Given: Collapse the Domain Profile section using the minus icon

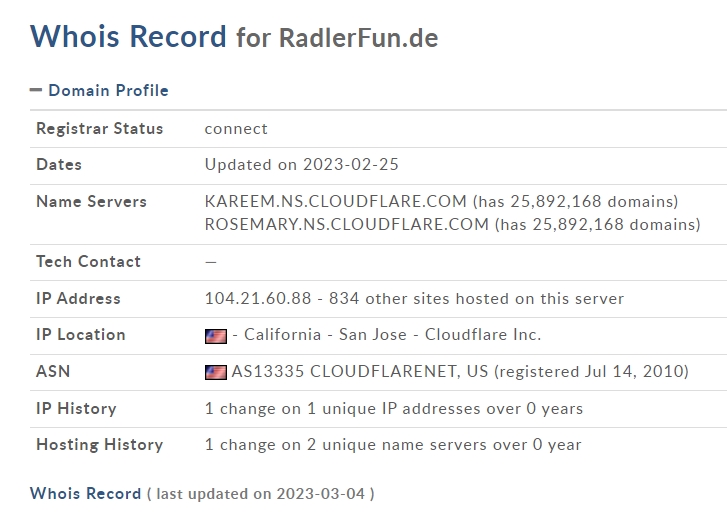Looking at the screenshot, I should [x=36, y=90].
